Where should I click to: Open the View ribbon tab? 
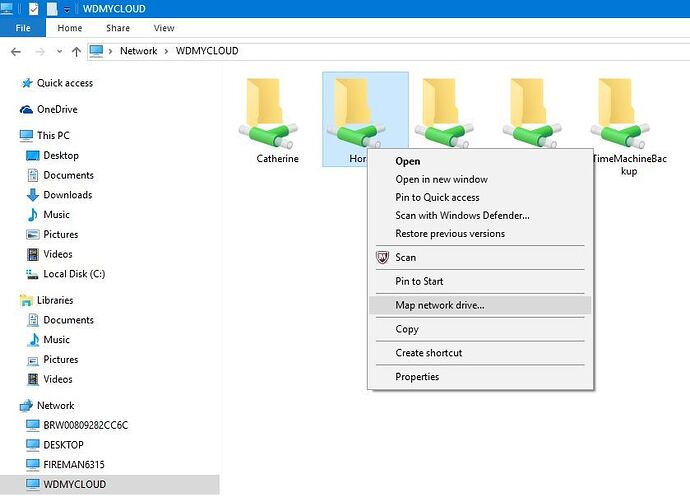[164, 28]
